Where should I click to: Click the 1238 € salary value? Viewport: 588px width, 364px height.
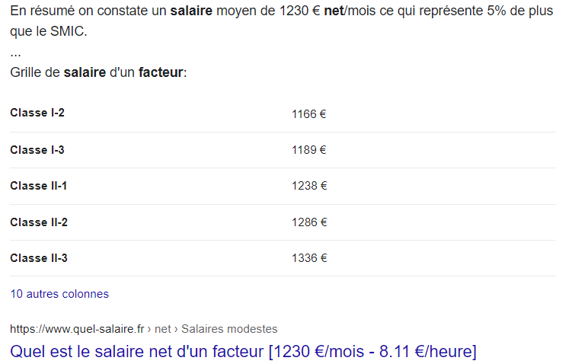click(x=309, y=186)
